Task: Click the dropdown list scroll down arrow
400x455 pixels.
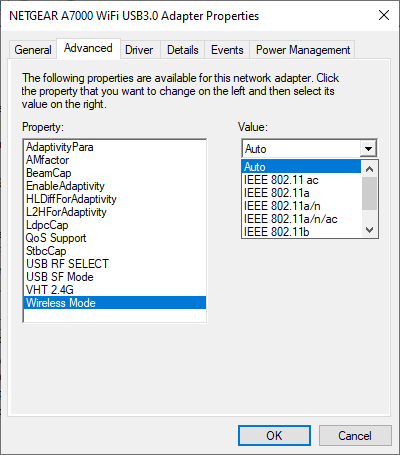Action: 369,230
